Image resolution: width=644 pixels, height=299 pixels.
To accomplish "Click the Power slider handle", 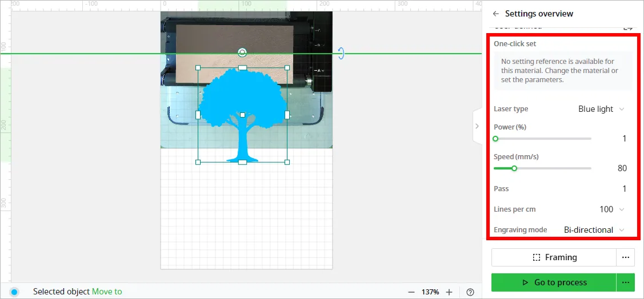I will (x=495, y=139).
